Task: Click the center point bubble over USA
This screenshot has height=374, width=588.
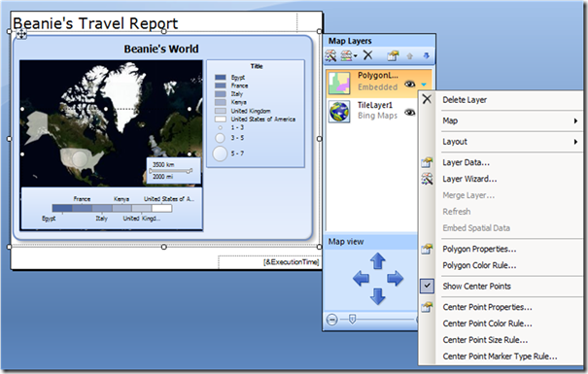Action: click(80, 158)
